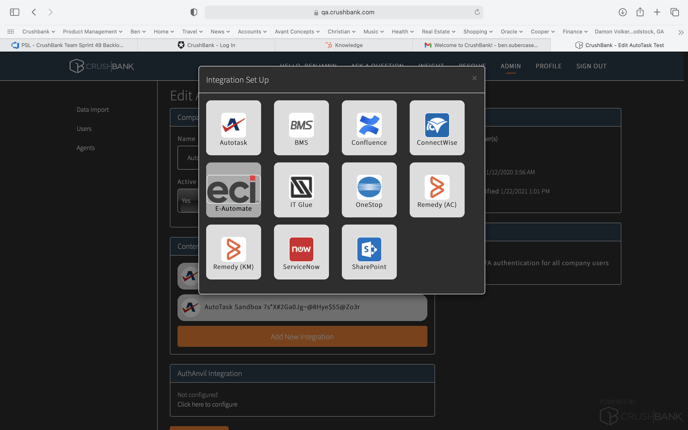Open Users in the sidebar
The width and height of the screenshot is (688, 430).
tap(84, 129)
